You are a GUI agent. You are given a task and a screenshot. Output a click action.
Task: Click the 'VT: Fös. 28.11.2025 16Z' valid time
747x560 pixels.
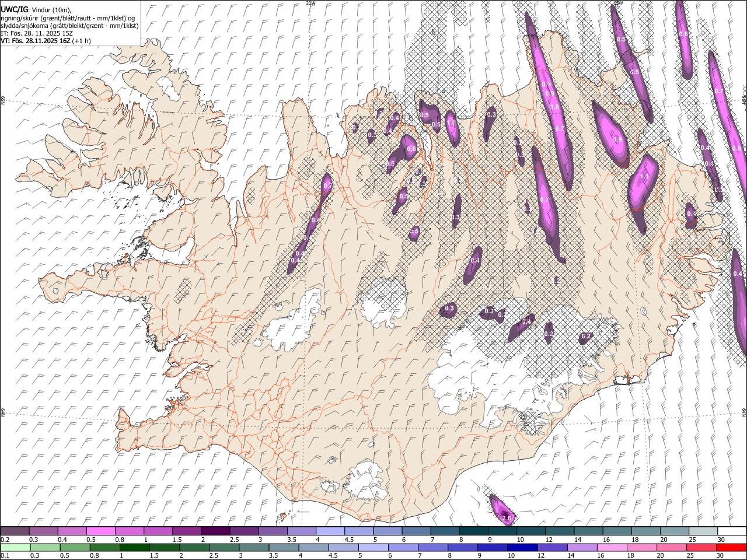35,41
